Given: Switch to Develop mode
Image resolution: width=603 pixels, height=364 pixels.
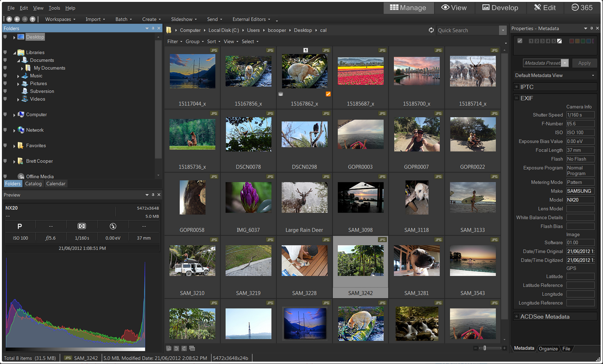Looking at the screenshot, I should [x=500, y=8].
